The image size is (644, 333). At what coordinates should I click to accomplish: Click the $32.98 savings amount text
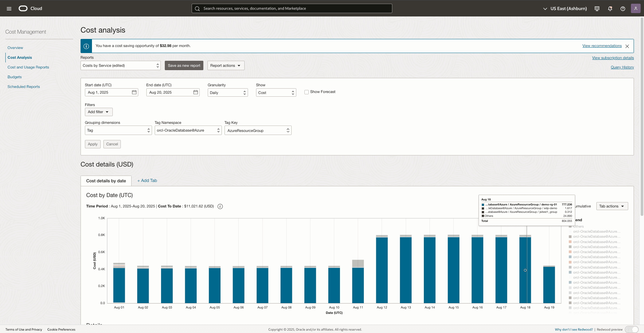coord(165,46)
